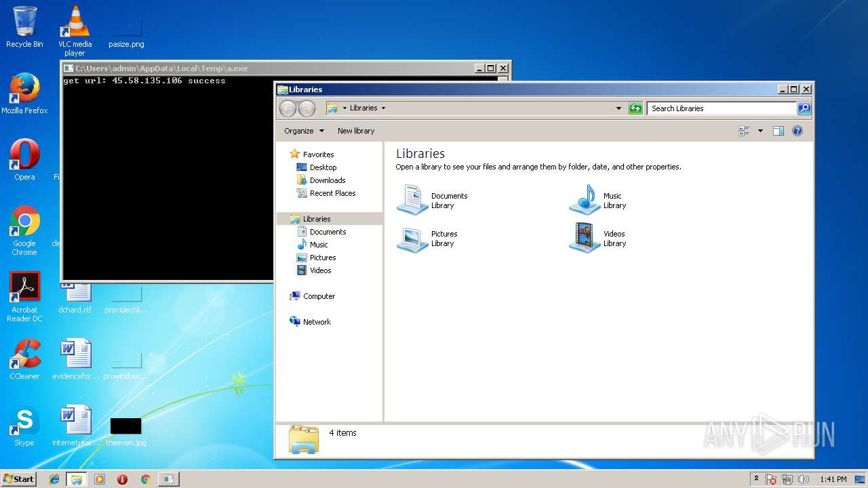The width and height of the screenshot is (868, 488).
Task: Open the root breadcrumb dropdown arrow
Action: [x=344, y=108]
